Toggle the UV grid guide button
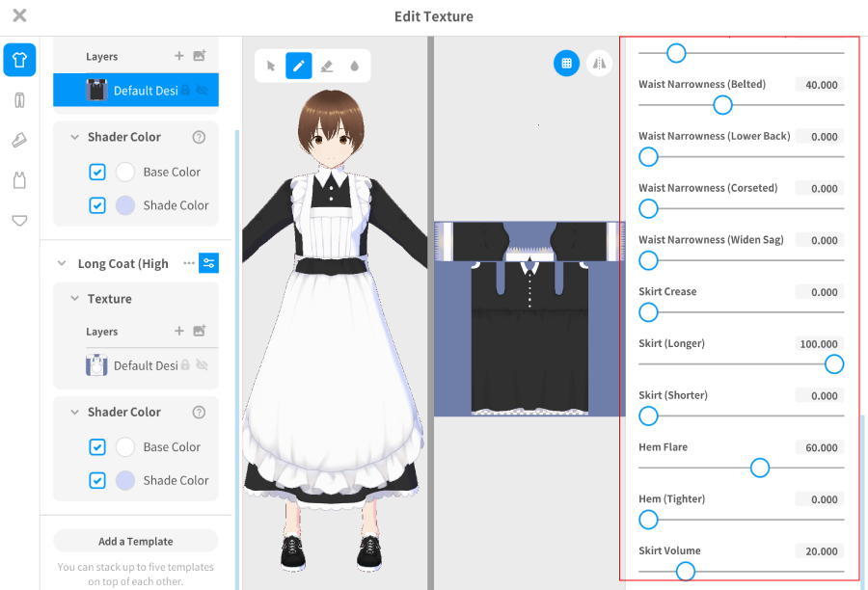 point(566,63)
